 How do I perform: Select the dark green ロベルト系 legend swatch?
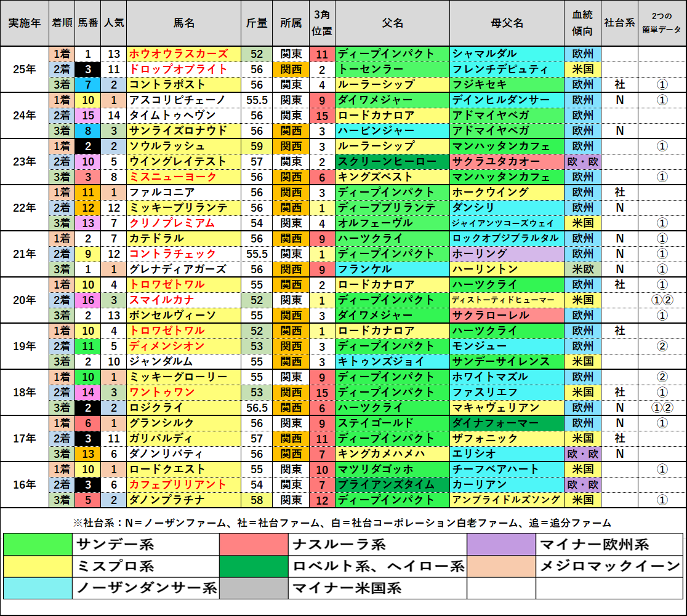254,567
